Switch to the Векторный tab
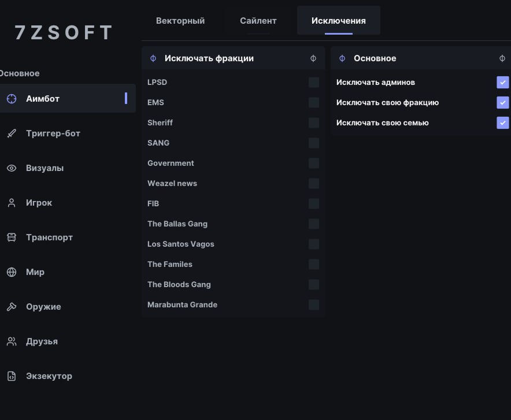 click(x=180, y=21)
